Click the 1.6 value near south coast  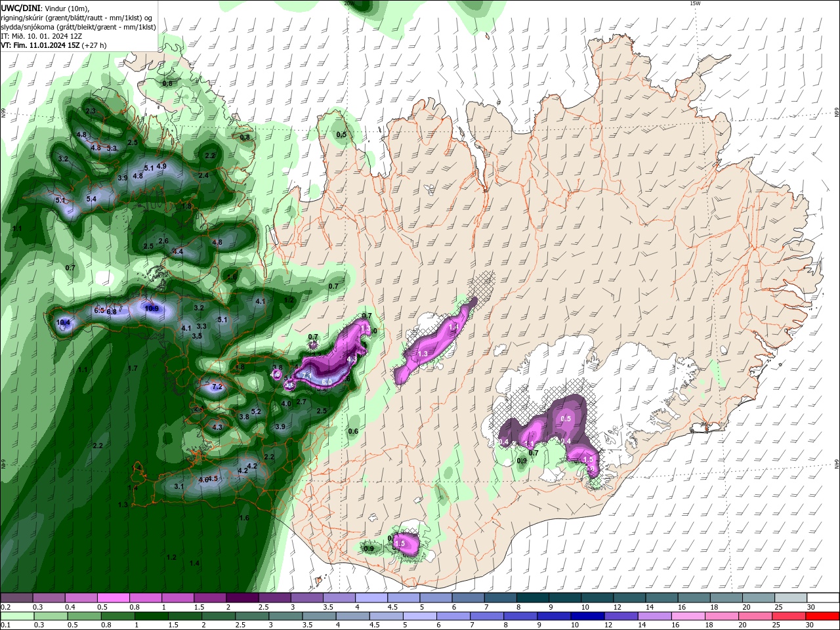(x=244, y=518)
